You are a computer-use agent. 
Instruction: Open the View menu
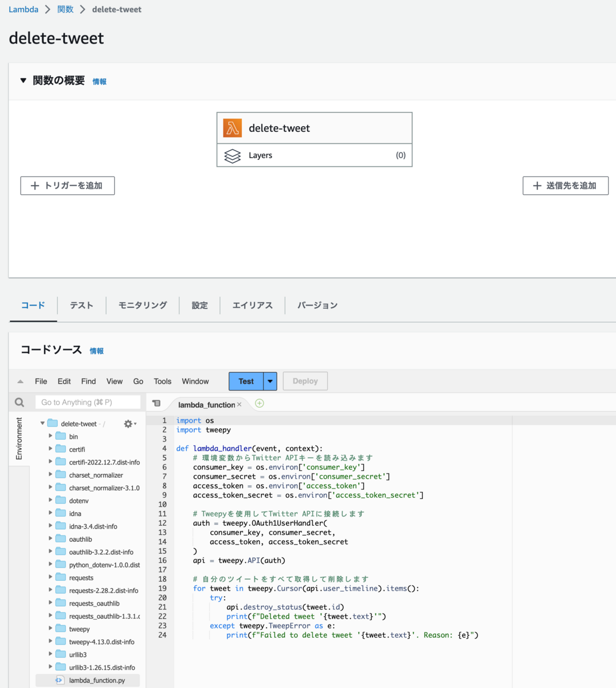pos(115,381)
